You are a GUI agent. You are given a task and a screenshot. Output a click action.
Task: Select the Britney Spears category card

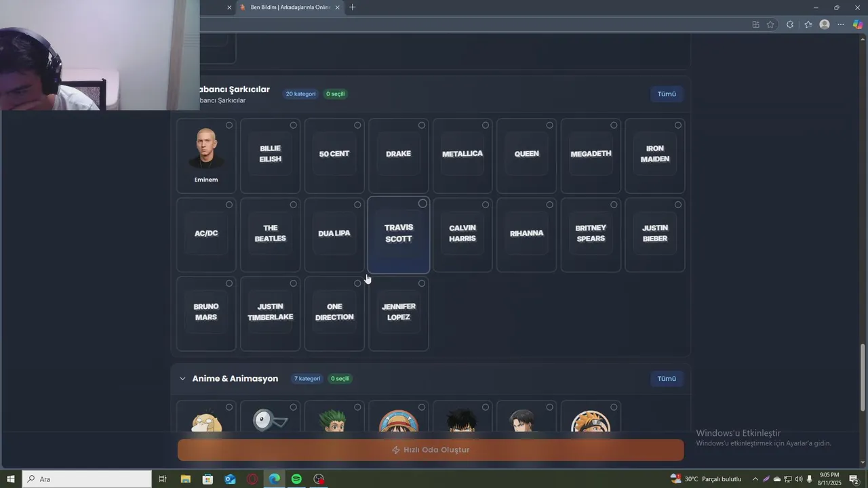(x=591, y=235)
